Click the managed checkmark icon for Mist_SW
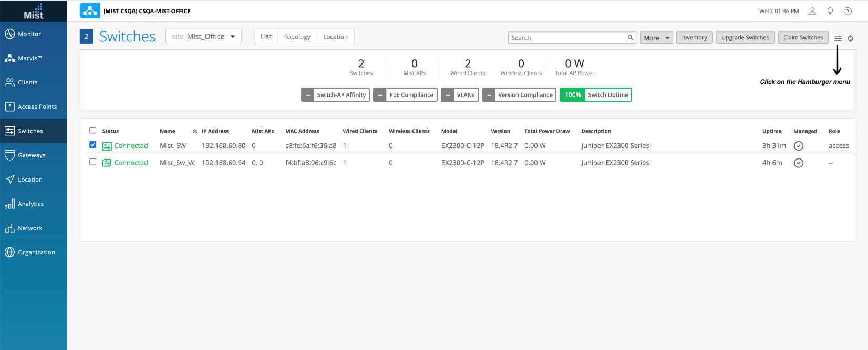Image resolution: width=868 pixels, height=350 pixels. 799,146
